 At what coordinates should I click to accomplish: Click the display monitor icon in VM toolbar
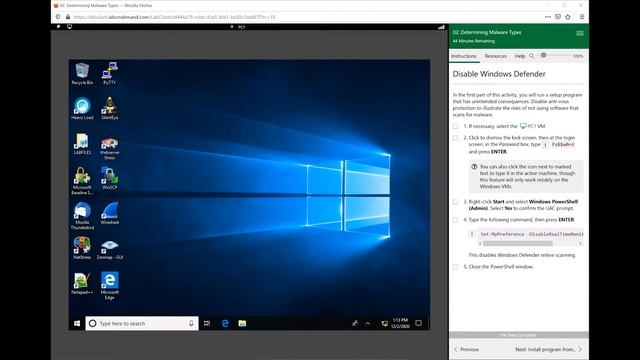click(69, 27)
